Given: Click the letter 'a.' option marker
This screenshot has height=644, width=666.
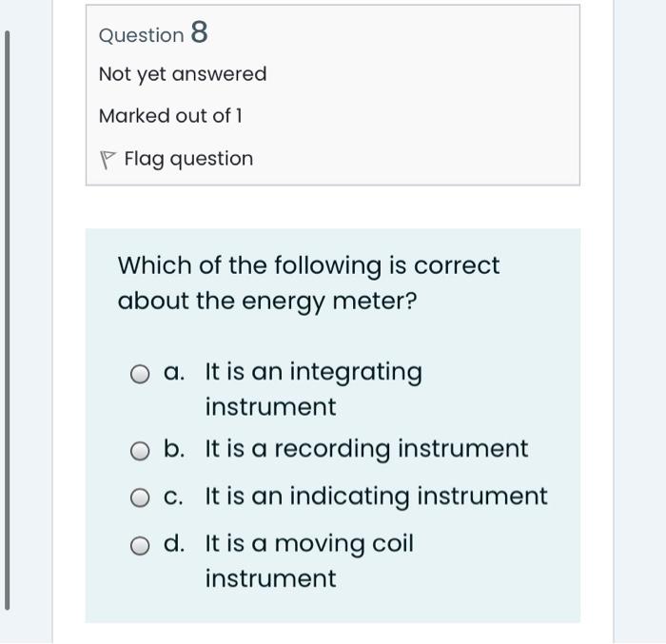Looking at the screenshot, I should click(x=173, y=372).
